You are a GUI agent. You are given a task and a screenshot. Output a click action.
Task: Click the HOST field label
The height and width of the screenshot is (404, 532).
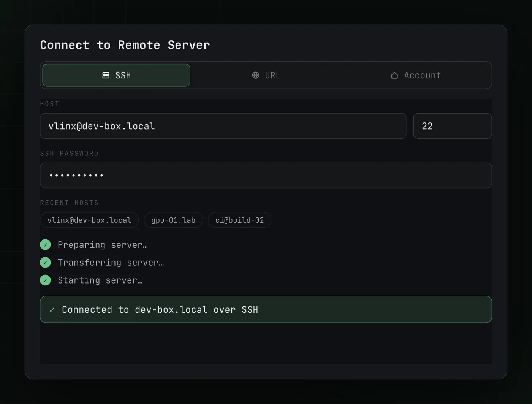point(50,104)
